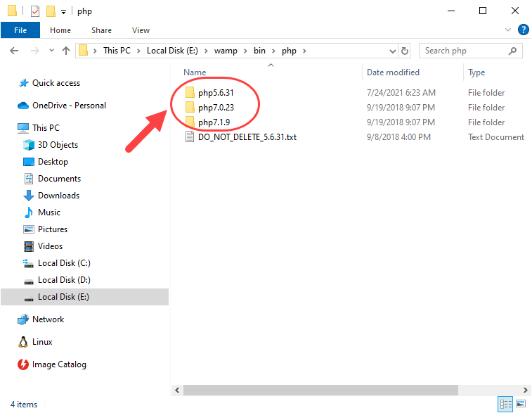Viewport: 532px width, 413px height.
Task: Click Text Document type cell
Action: point(496,137)
